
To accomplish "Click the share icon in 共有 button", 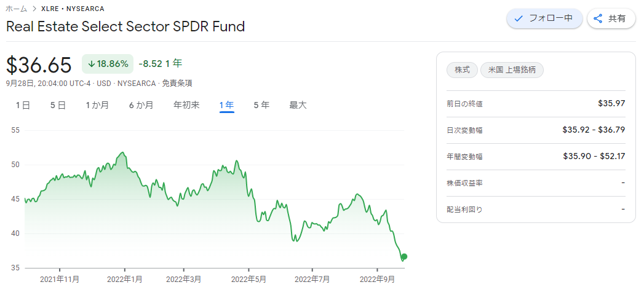I will (x=598, y=18).
